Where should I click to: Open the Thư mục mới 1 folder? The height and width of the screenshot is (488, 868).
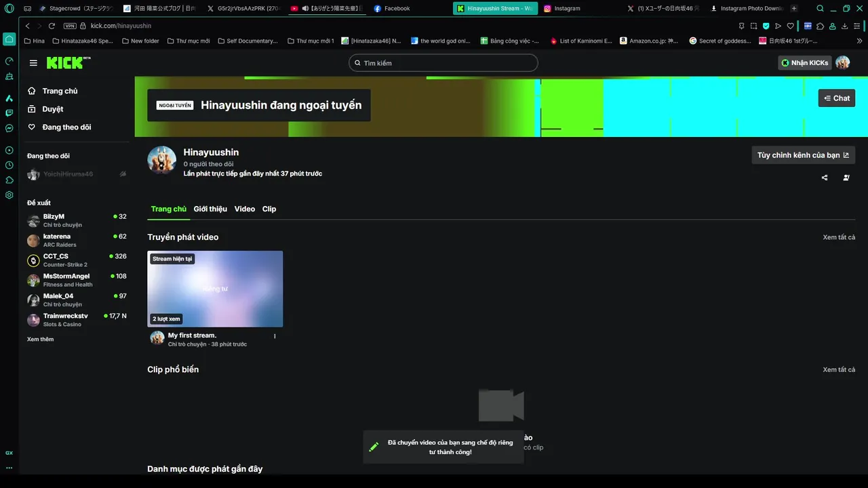click(x=311, y=41)
